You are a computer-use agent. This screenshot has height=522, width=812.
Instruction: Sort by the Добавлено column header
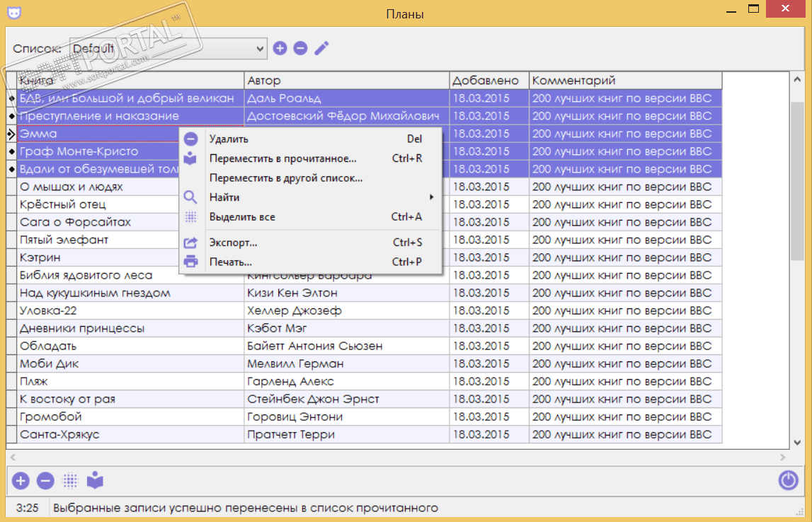coord(489,80)
